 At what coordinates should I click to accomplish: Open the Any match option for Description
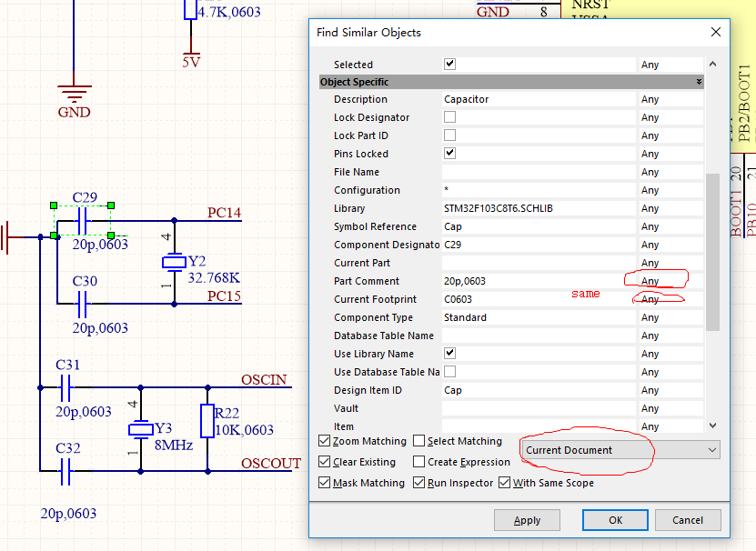click(x=671, y=99)
